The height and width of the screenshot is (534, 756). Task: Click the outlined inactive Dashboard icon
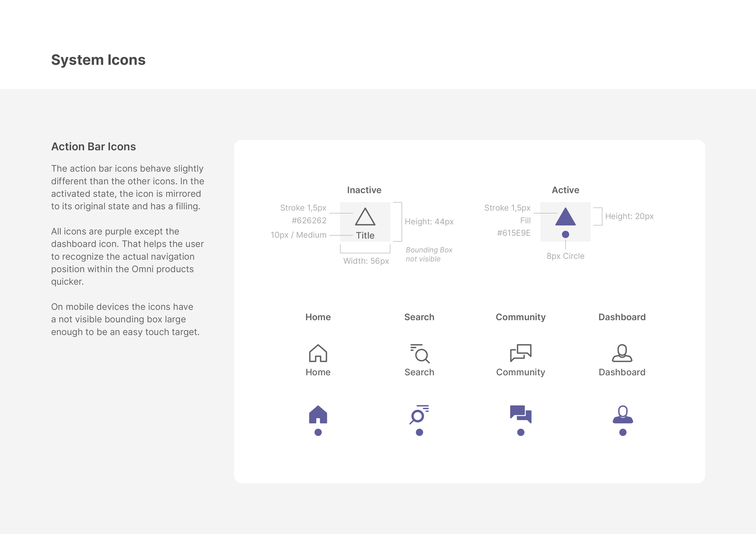(x=622, y=353)
